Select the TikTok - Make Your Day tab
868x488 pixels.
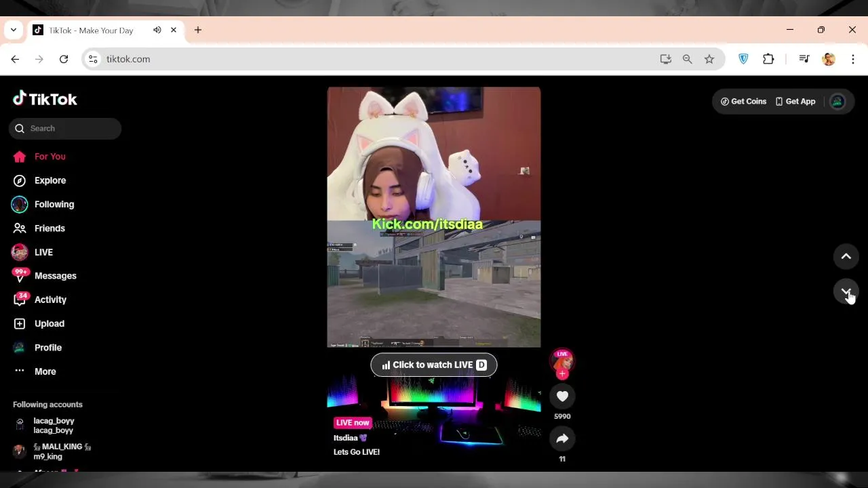click(105, 30)
